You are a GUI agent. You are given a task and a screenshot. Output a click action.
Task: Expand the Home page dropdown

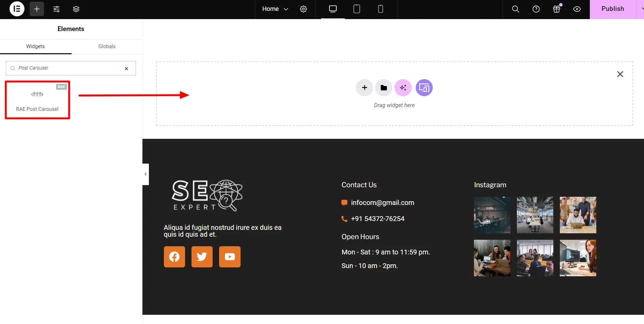tap(275, 9)
